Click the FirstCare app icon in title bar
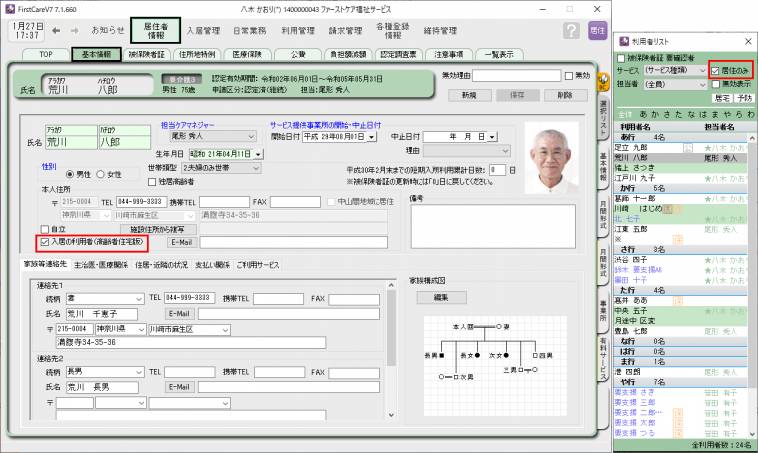Image resolution: width=758 pixels, height=453 pixels. click(9, 7)
